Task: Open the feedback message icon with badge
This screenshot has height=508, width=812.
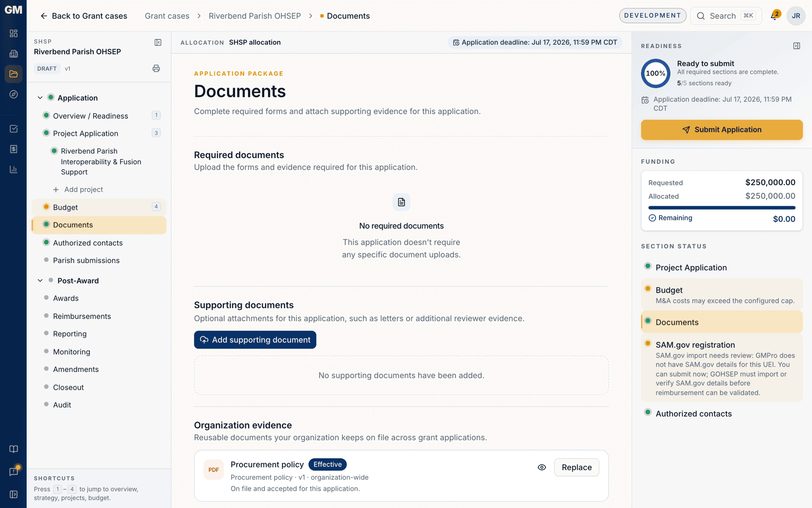Action: tap(14, 471)
